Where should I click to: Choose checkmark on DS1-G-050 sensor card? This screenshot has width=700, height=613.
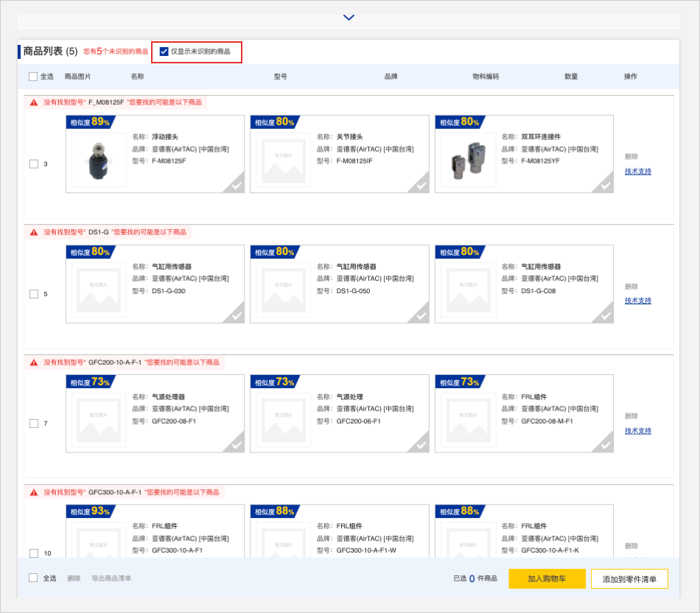click(x=421, y=315)
